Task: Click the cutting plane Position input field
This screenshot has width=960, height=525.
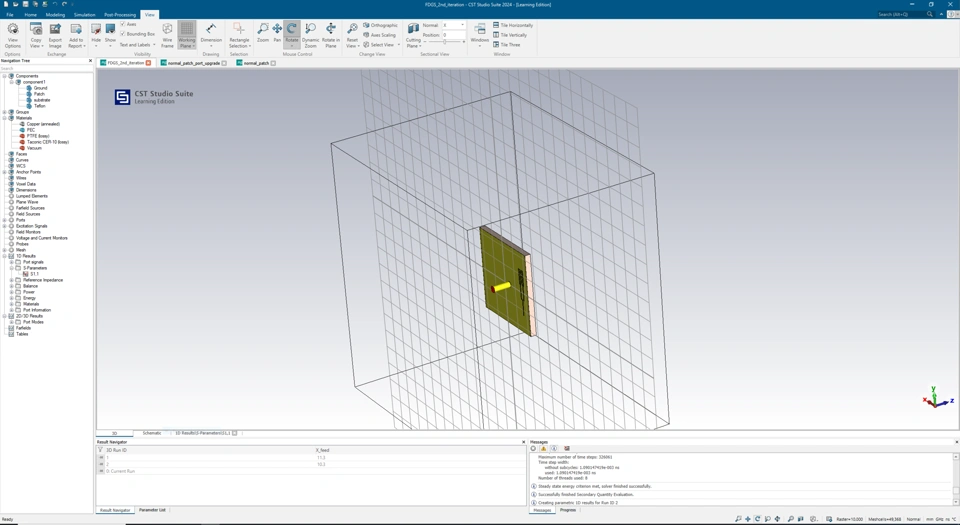Action: pos(454,35)
